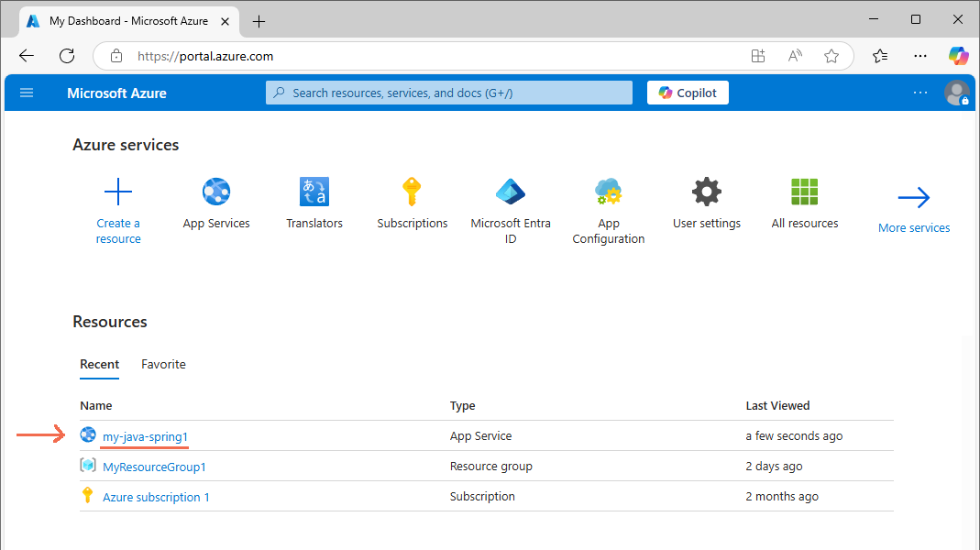Open Microsoft Entra ID icon
This screenshot has width=980, height=550.
[x=511, y=192]
